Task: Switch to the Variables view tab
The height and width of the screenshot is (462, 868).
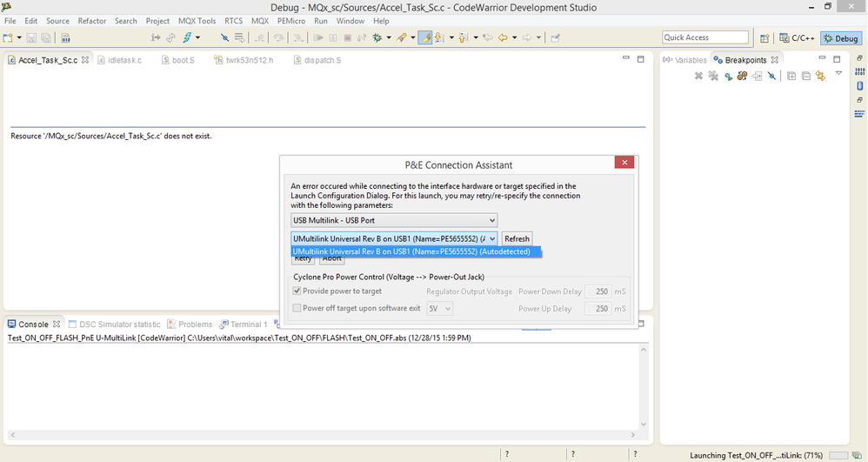Action: [x=684, y=60]
